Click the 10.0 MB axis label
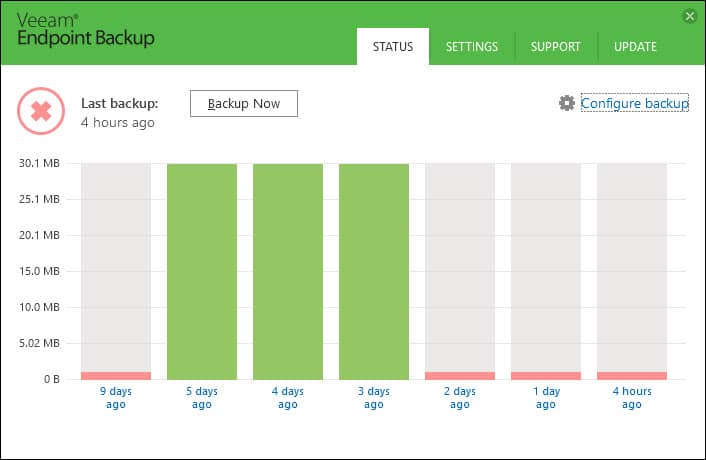Viewport: 706px width, 460px height. pyautogui.click(x=39, y=307)
